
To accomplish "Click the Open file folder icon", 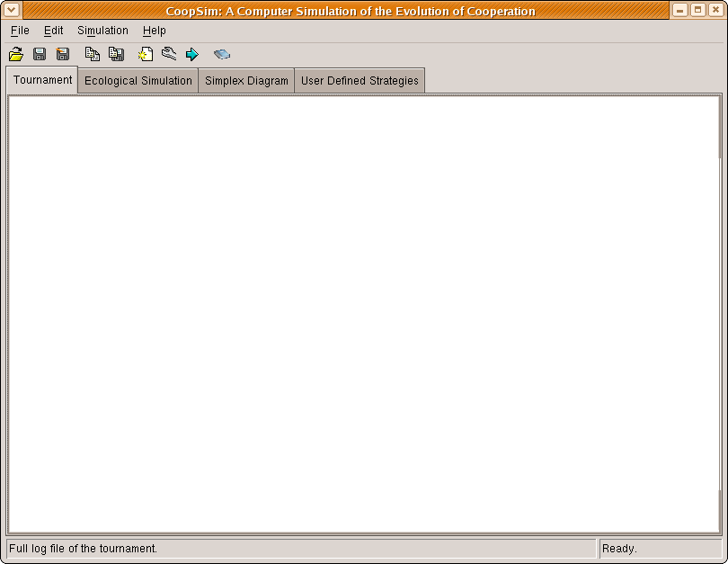I will (x=15, y=54).
